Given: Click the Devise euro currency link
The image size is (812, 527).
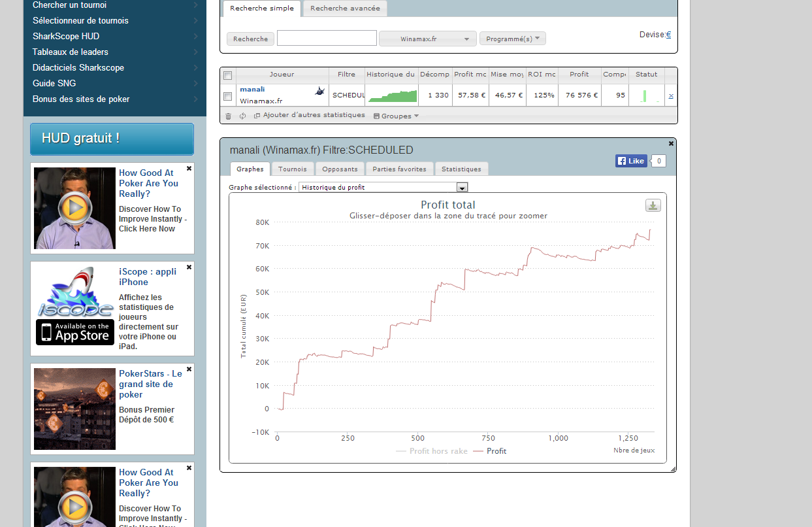Looking at the screenshot, I should pyautogui.click(x=668, y=35).
